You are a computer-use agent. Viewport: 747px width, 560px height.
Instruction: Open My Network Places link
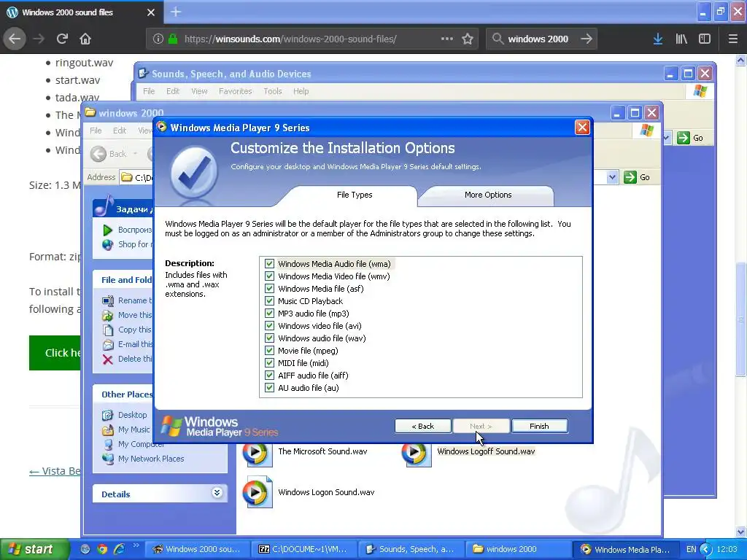151,459
